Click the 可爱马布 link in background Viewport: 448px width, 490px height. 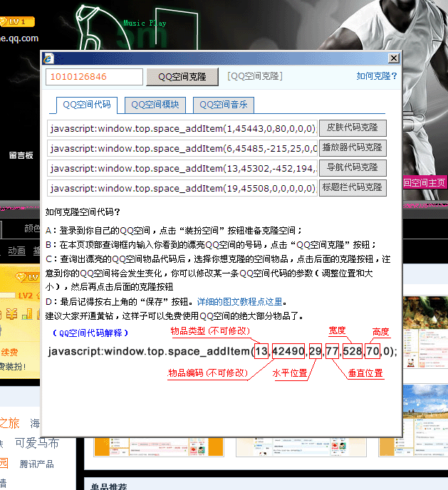(37, 443)
